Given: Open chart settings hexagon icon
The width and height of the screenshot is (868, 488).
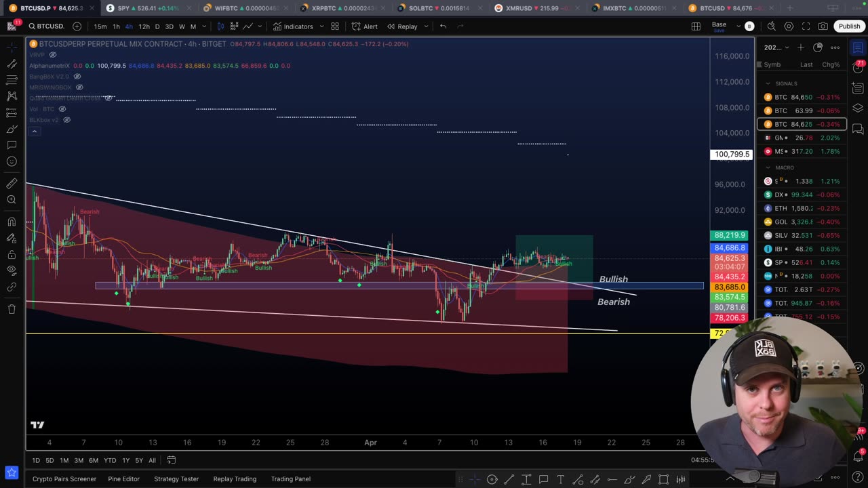Looking at the screenshot, I should tap(789, 26).
